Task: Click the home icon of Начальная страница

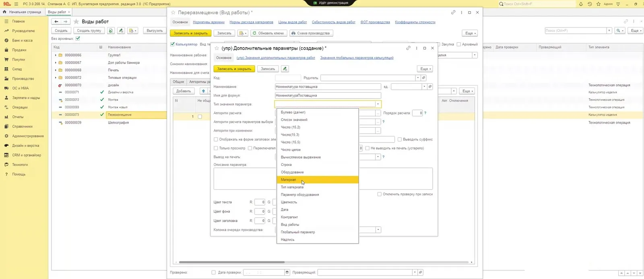Action: pos(4,12)
